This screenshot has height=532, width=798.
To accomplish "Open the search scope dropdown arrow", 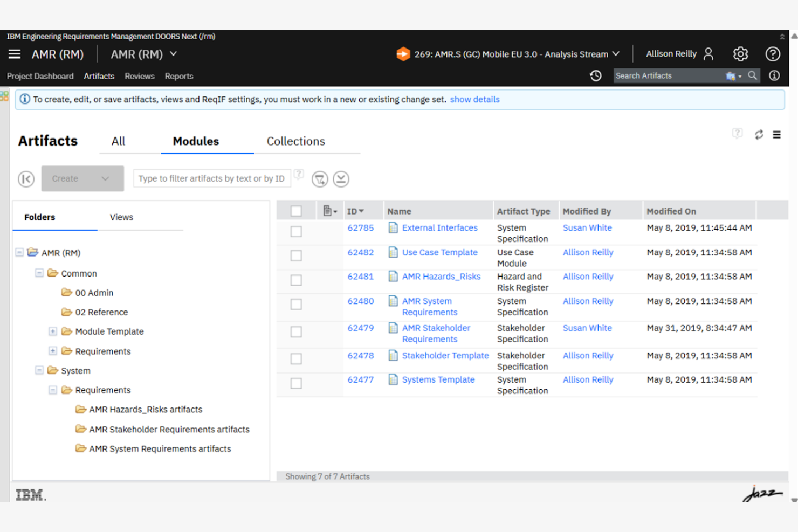I will point(740,77).
